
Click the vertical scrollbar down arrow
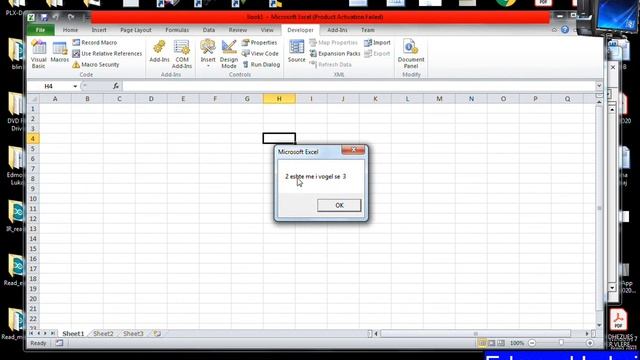[x=599, y=325]
